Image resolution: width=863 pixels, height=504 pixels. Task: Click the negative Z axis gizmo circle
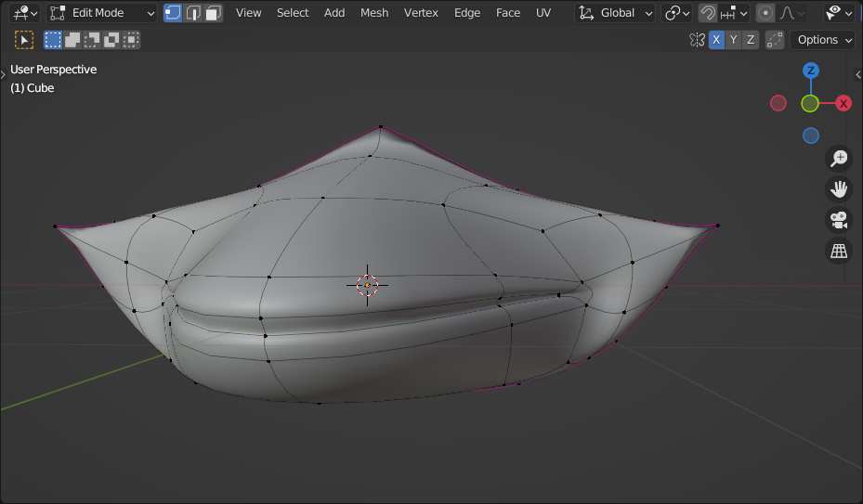[810, 136]
